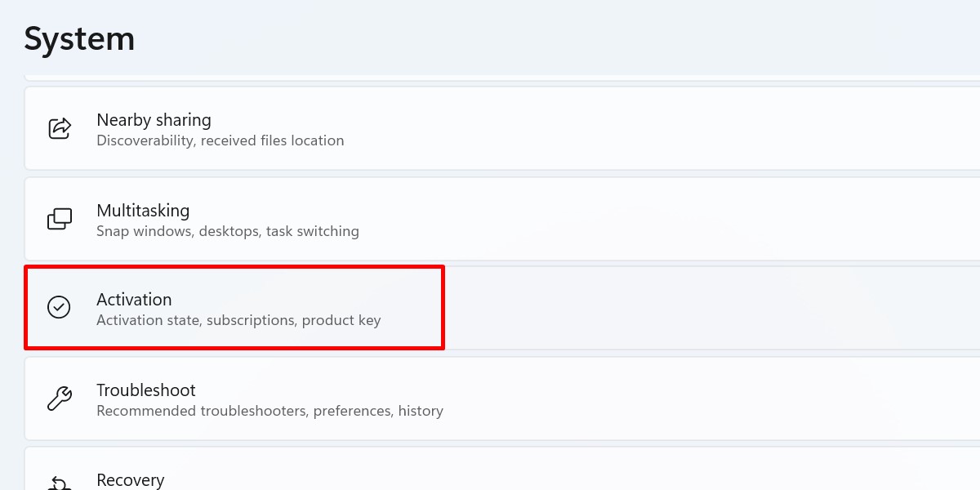Click the Activation state, subscriptions, product key text
Screen dimensions: 980x490
238,320
